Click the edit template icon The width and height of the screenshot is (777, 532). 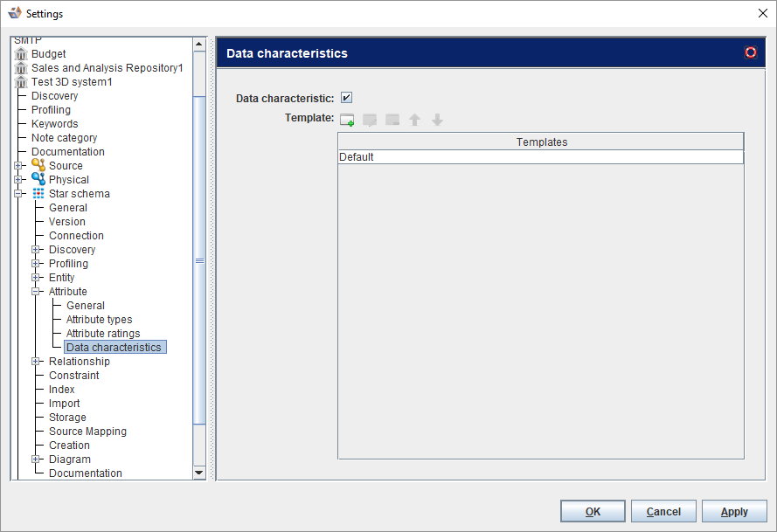[370, 120]
